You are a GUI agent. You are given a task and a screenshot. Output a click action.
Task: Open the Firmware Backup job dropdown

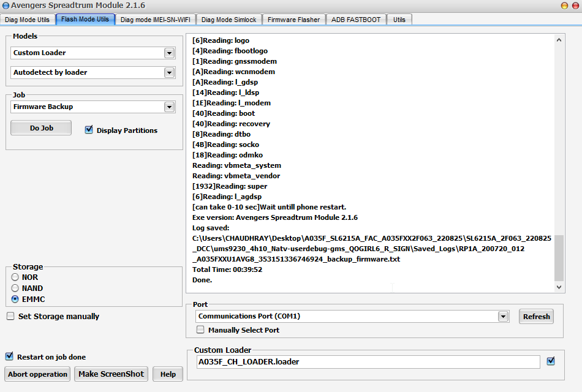click(x=169, y=107)
